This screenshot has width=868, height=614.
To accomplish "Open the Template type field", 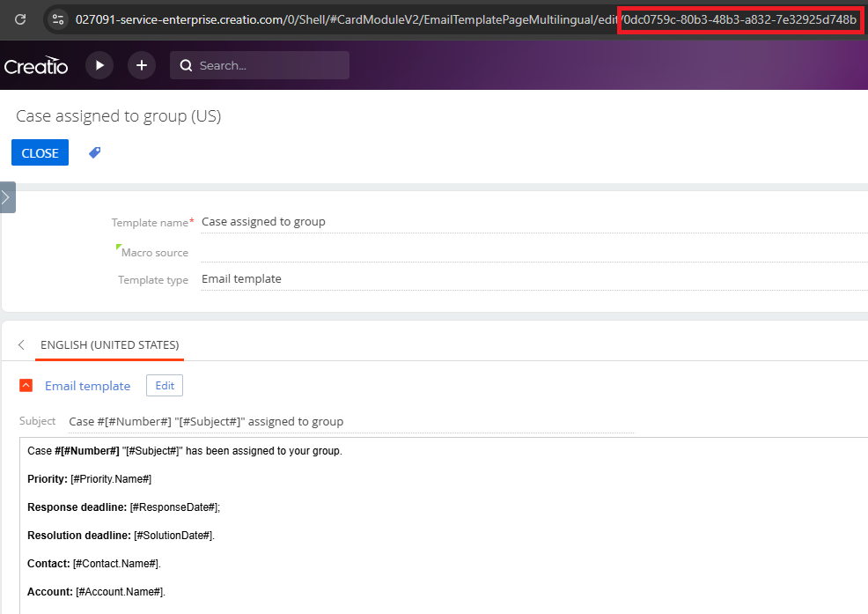I will pos(528,279).
